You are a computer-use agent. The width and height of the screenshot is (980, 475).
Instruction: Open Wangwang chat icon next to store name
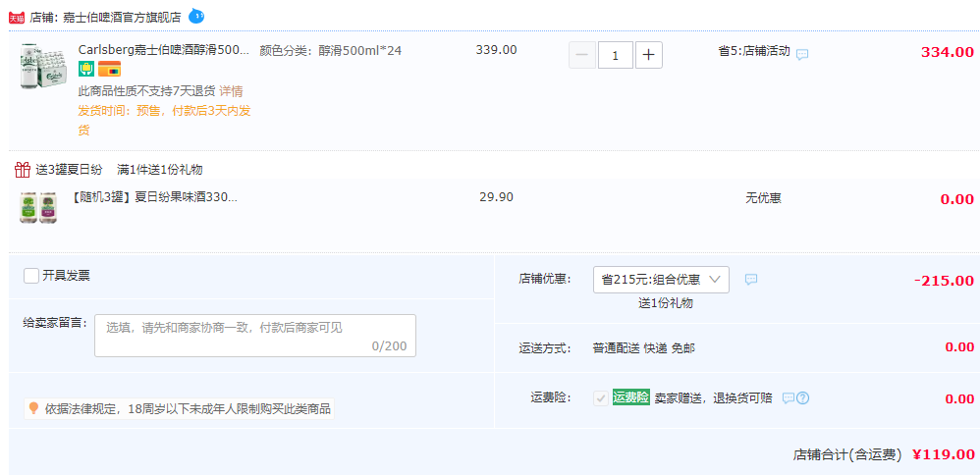(196, 16)
